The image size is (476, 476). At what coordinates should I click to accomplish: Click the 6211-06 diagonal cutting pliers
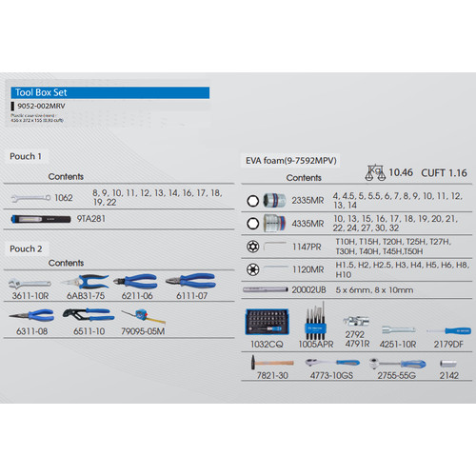pos(135,282)
